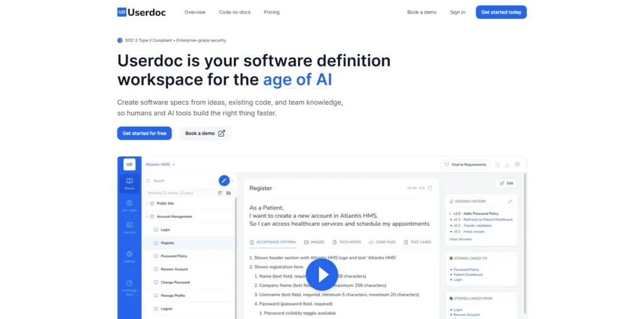Switch to the Code Files tab
644x319 pixels.
382,242
